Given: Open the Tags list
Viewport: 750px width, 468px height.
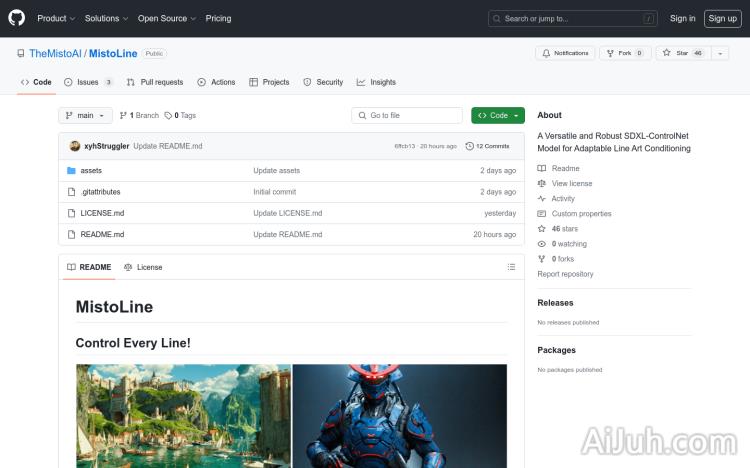Looking at the screenshot, I should pos(181,116).
